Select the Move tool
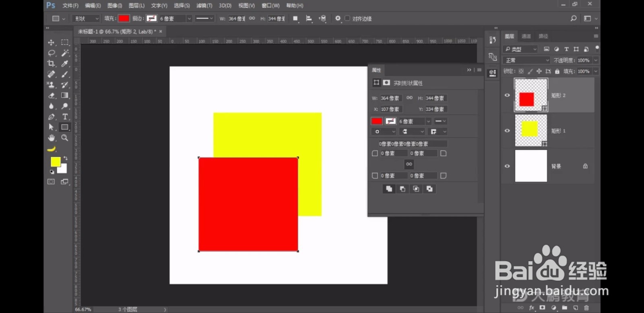 [51, 43]
